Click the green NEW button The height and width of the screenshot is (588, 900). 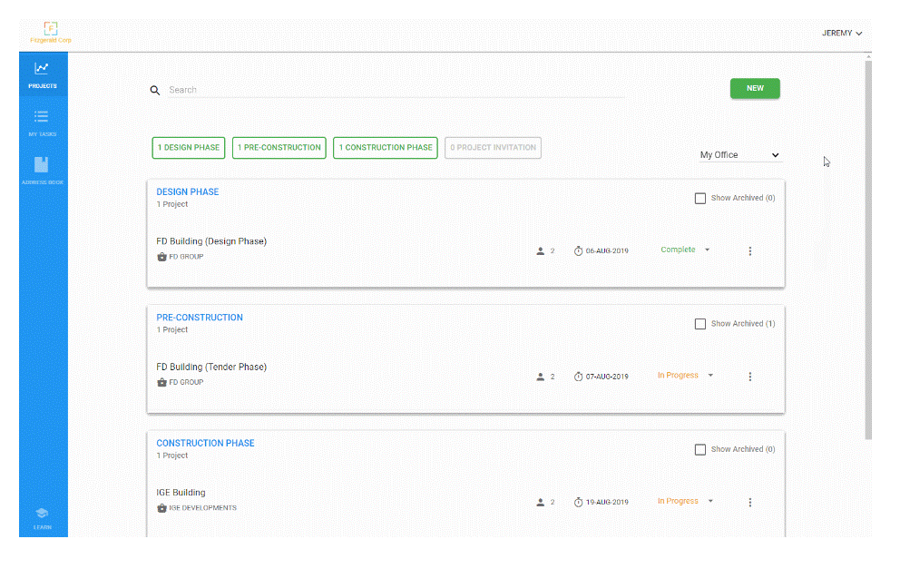pos(755,88)
